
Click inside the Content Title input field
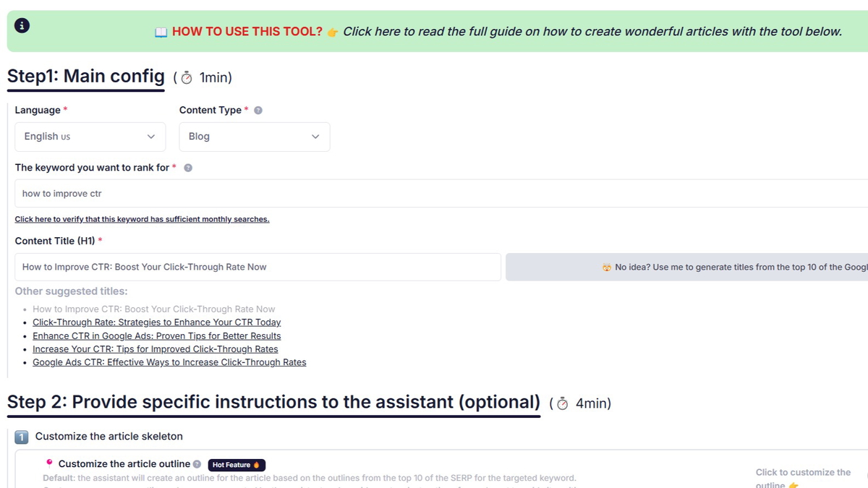[258, 267]
